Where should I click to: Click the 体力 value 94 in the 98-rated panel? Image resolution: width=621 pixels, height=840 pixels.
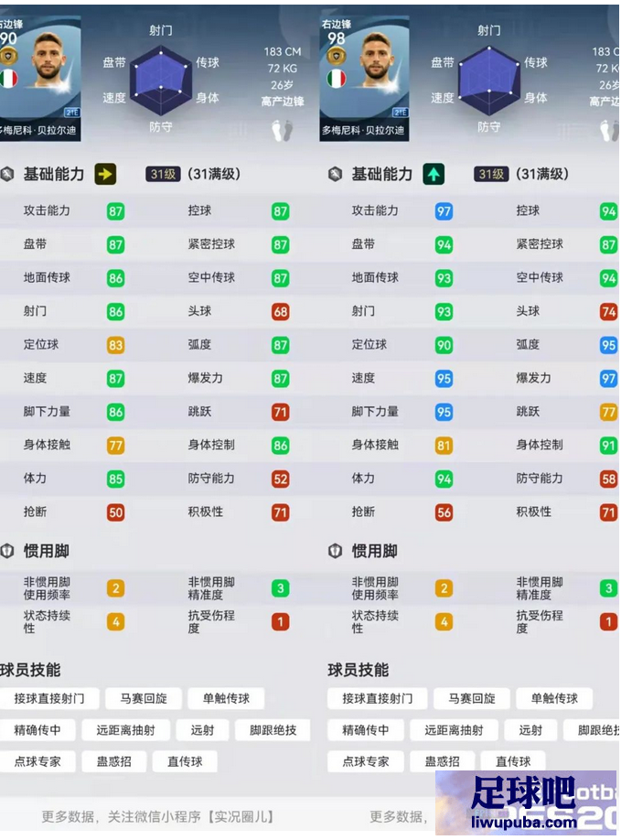click(x=444, y=479)
